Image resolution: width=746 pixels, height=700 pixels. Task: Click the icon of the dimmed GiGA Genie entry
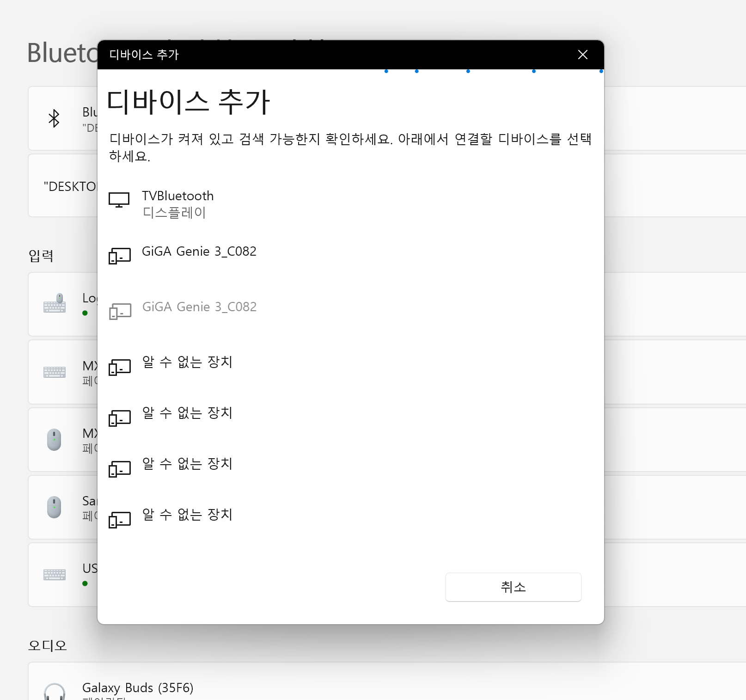[120, 311]
